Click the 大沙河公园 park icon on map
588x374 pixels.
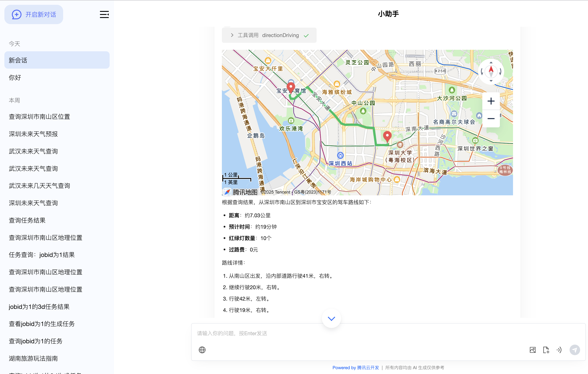pyautogui.click(x=452, y=90)
